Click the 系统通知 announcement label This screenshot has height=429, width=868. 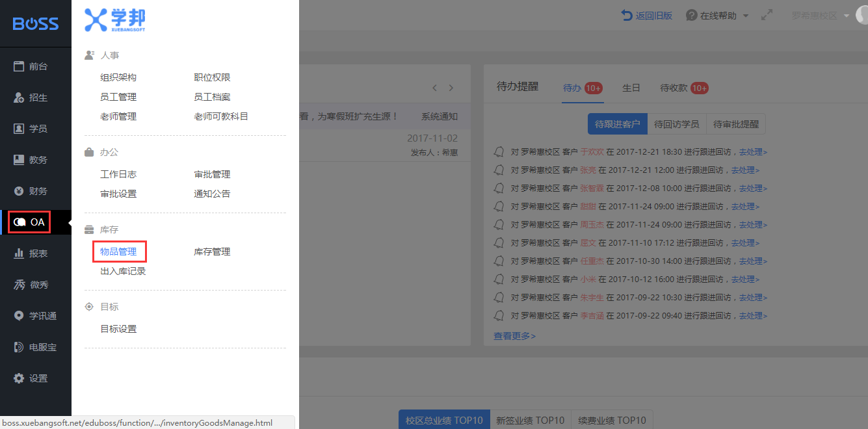pos(440,117)
